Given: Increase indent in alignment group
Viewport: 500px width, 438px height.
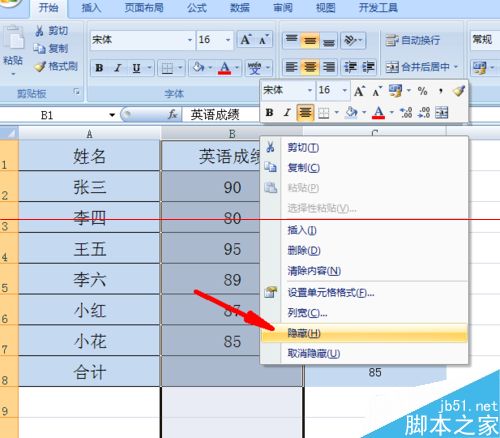Looking at the screenshot, I should pos(368,67).
